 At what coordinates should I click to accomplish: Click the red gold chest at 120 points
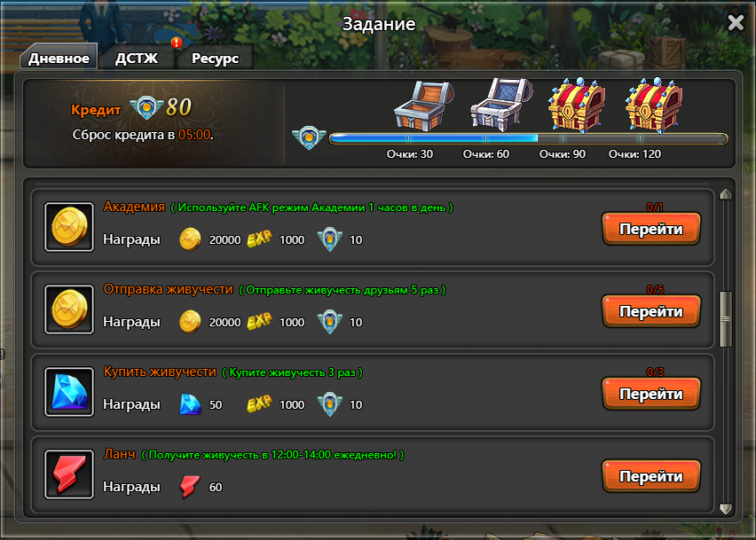click(x=654, y=105)
